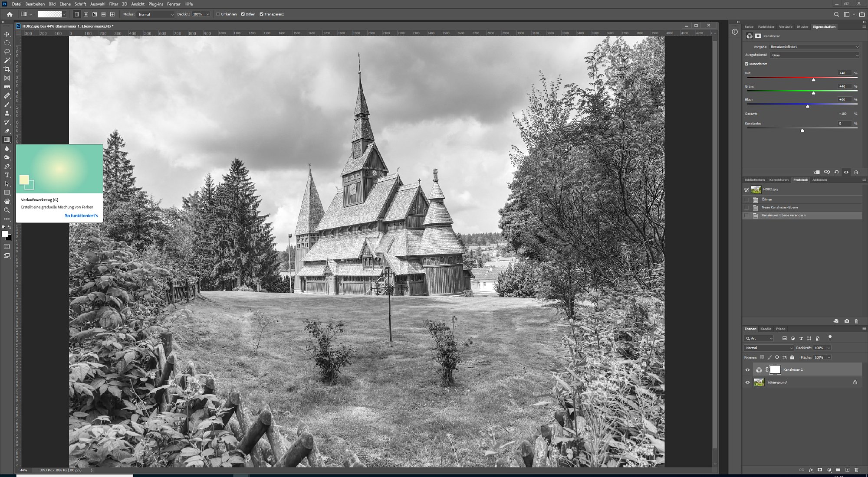Open the Modus blend dropdown
The height and width of the screenshot is (477, 868).
tap(156, 14)
